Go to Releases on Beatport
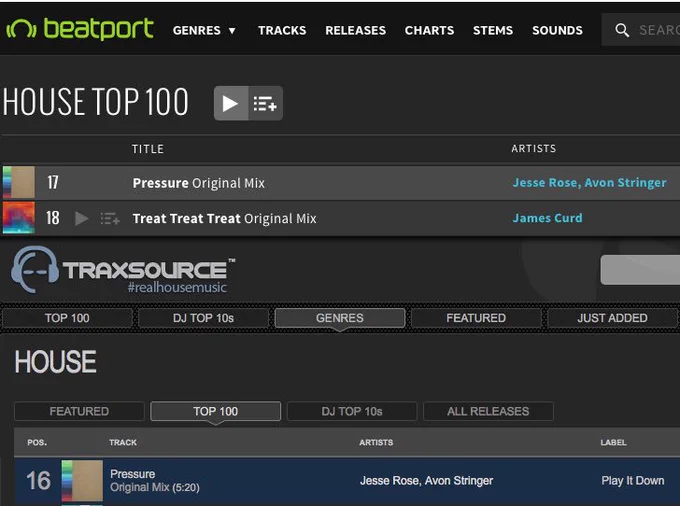 pyautogui.click(x=355, y=30)
